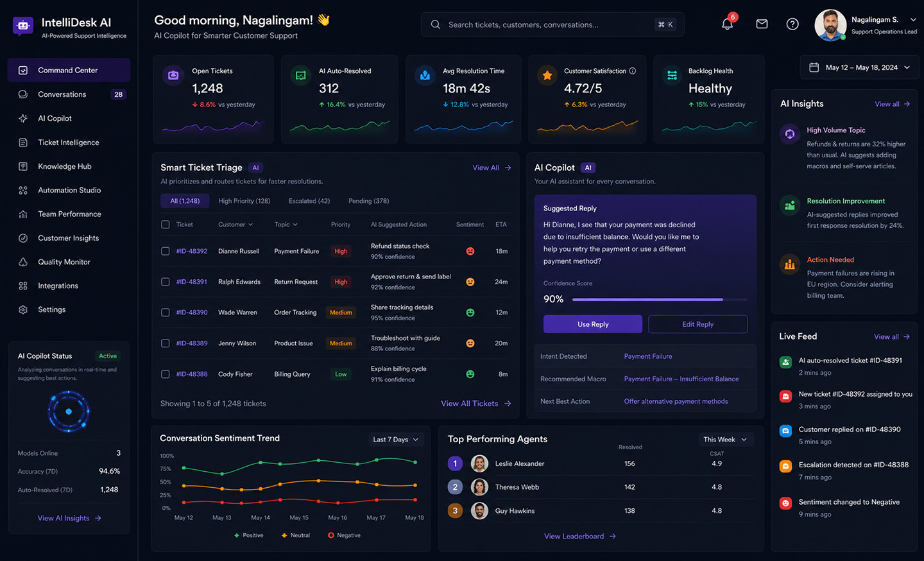Open the Topic column filter dropdown
924x561 pixels.
tap(286, 225)
